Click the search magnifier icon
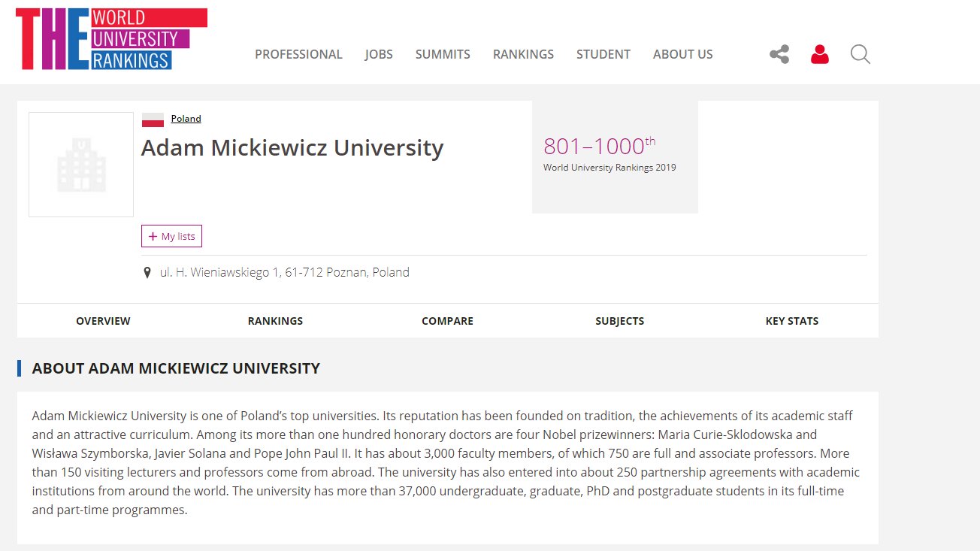Image resolution: width=980 pixels, height=551 pixels. pos(861,54)
